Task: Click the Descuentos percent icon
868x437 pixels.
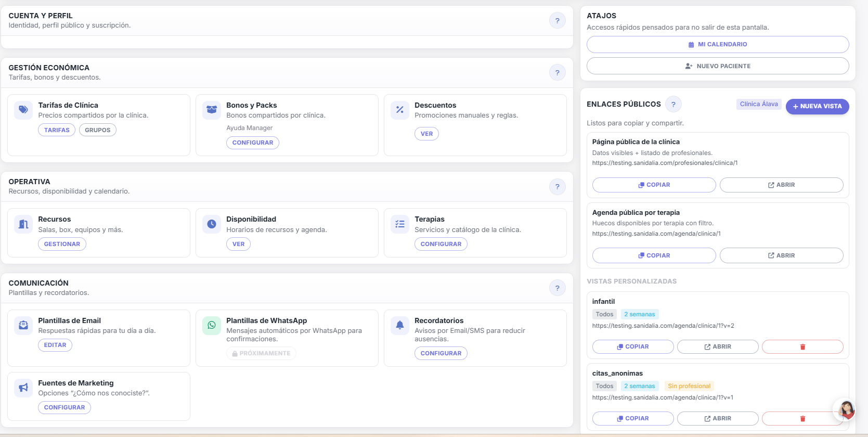Action: pyautogui.click(x=400, y=110)
